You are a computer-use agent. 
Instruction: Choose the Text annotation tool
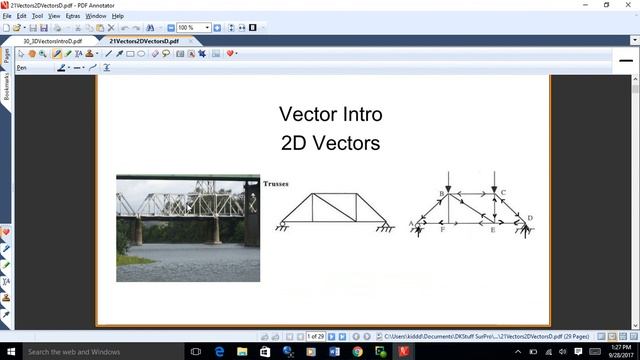click(x=78, y=53)
